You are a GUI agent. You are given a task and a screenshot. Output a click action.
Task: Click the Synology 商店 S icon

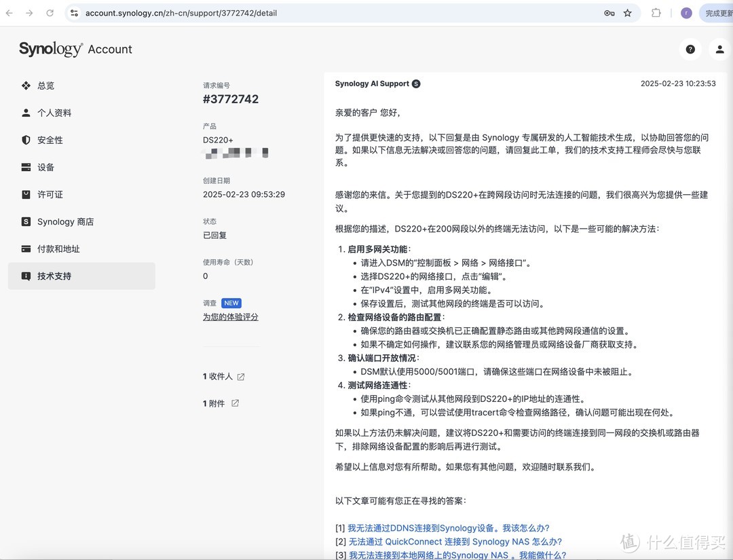click(26, 221)
